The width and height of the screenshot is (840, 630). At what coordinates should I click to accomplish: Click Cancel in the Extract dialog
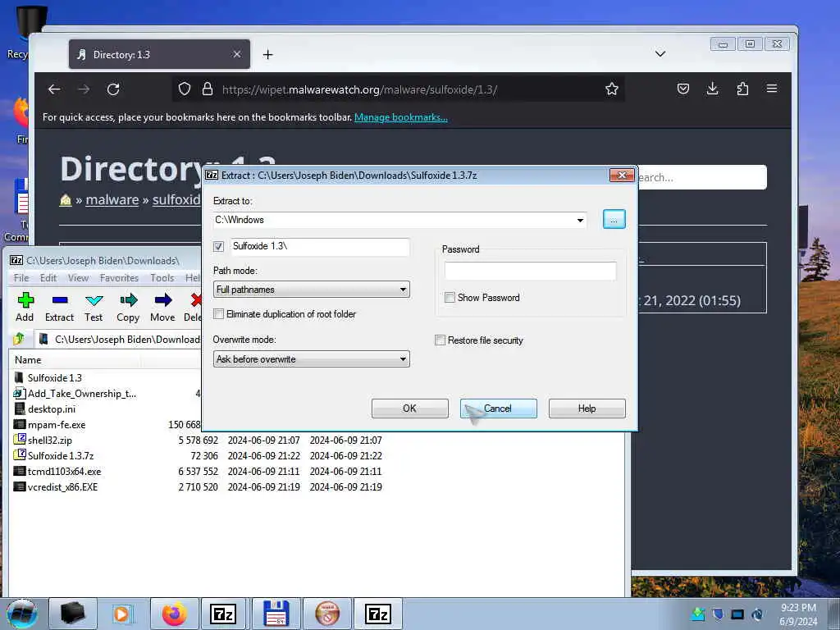(498, 409)
